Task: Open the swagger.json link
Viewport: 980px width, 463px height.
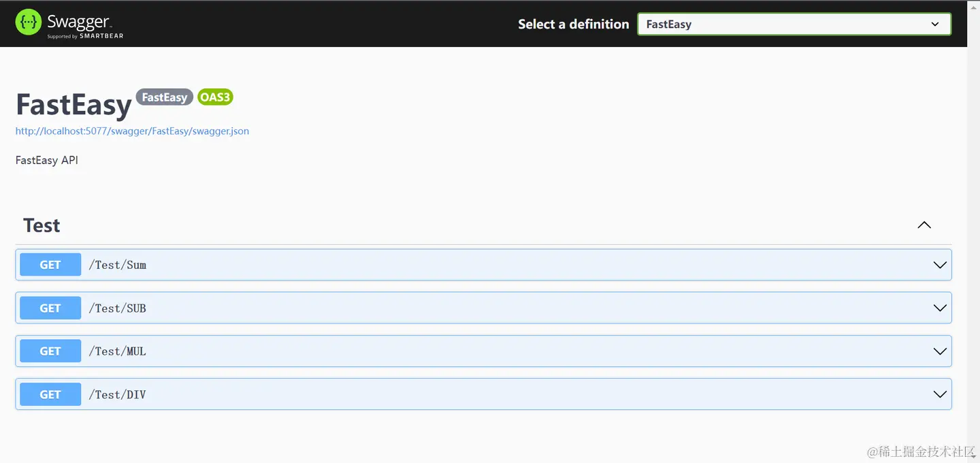Action: coord(132,131)
